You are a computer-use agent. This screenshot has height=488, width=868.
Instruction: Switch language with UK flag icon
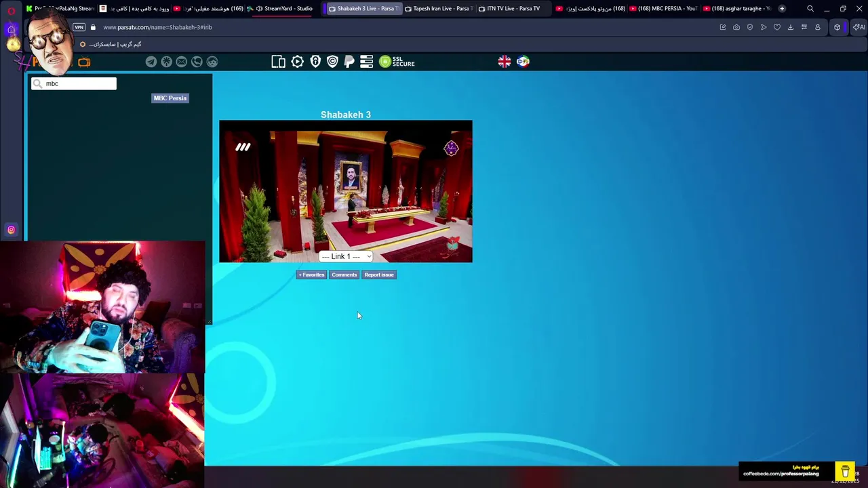505,62
